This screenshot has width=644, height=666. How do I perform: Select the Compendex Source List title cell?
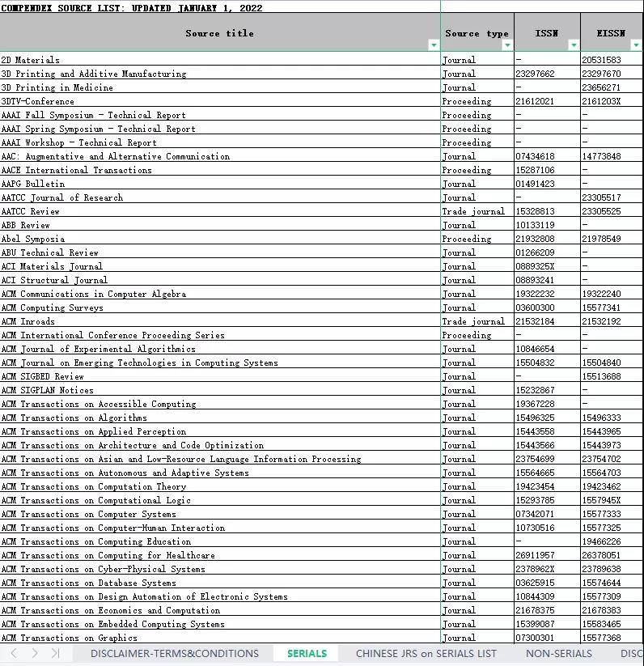point(220,7)
